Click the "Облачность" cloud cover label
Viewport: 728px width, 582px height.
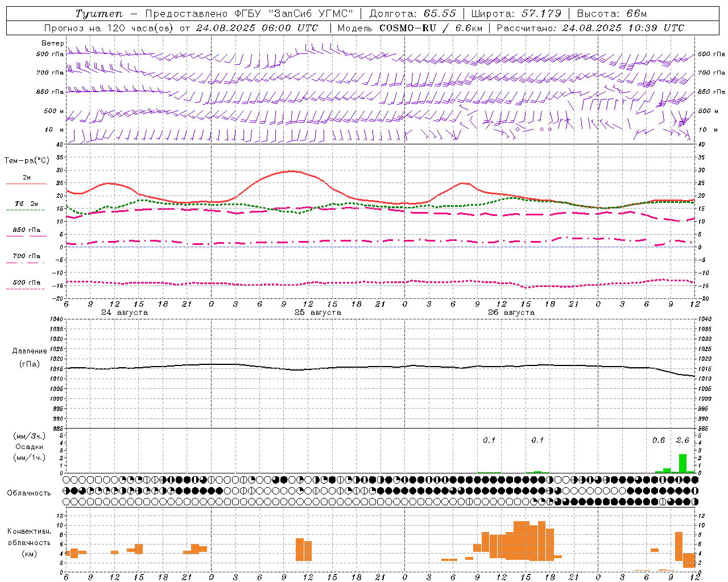click(x=29, y=493)
